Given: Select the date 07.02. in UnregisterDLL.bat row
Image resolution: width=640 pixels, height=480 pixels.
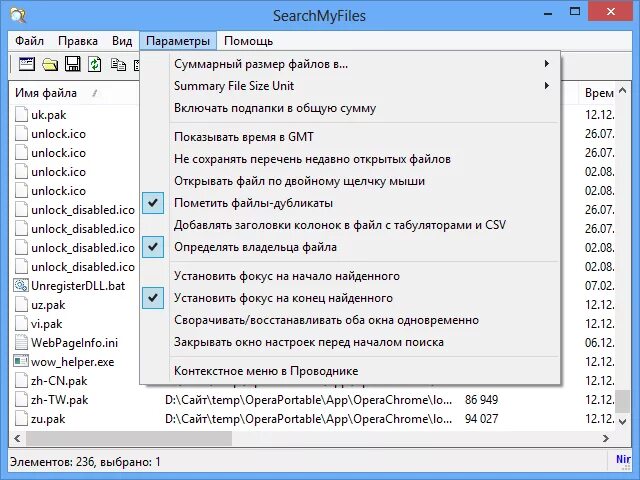Looking at the screenshot, I should pos(600,285).
